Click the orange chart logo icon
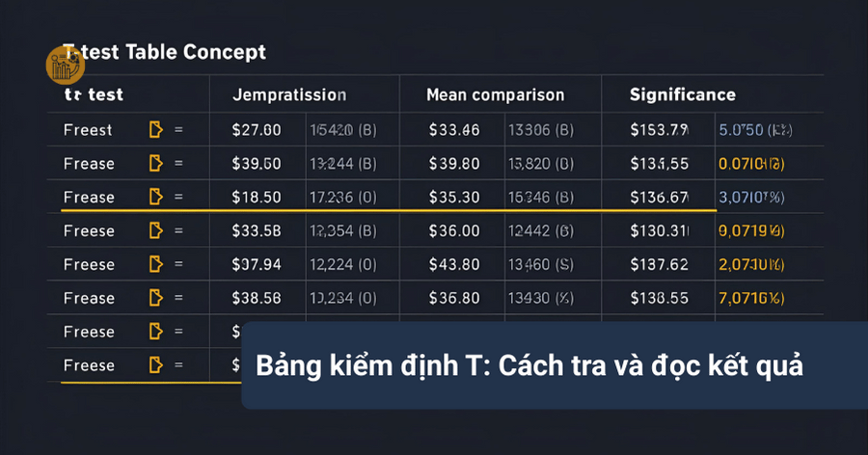This screenshot has height=455, width=868. [66, 66]
